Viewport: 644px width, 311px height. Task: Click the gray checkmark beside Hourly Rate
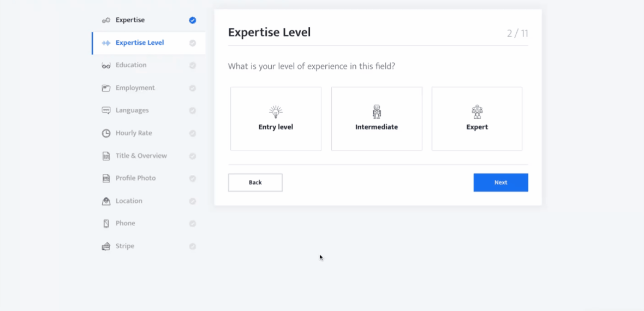click(193, 133)
